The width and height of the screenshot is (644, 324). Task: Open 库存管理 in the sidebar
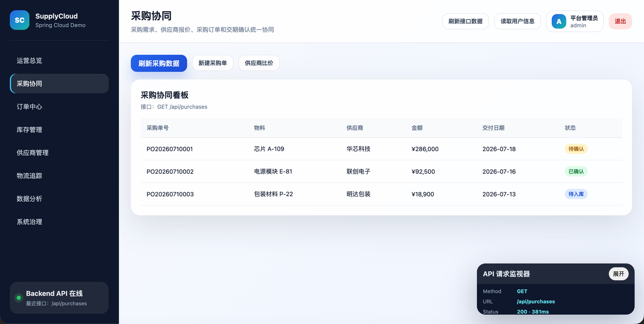[59, 129]
